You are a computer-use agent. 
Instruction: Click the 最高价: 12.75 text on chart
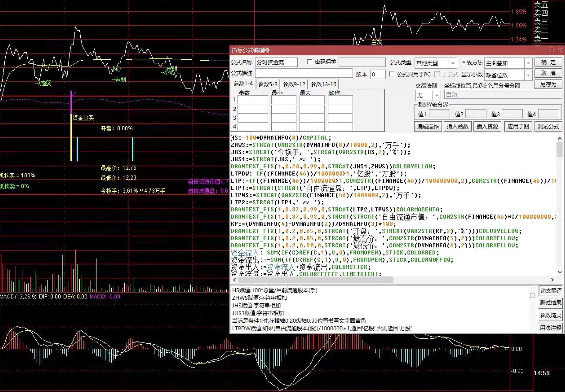point(119,168)
